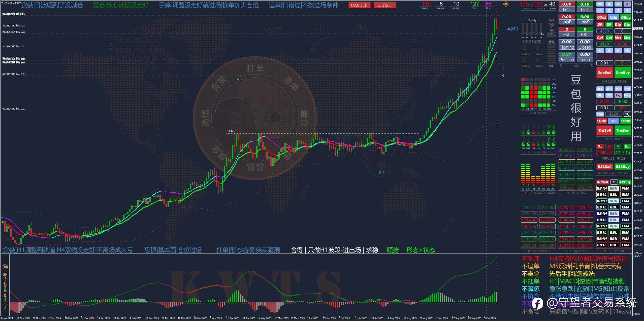Click the speaker icon beside the RC button
The height and width of the screenshot is (321, 644).
609,4
